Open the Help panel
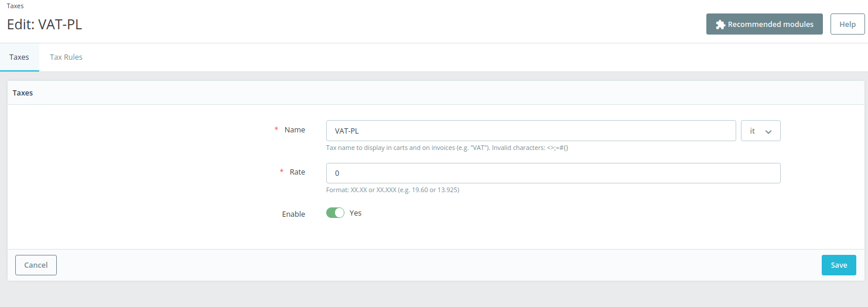The width and height of the screenshot is (868, 307). coord(848,24)
